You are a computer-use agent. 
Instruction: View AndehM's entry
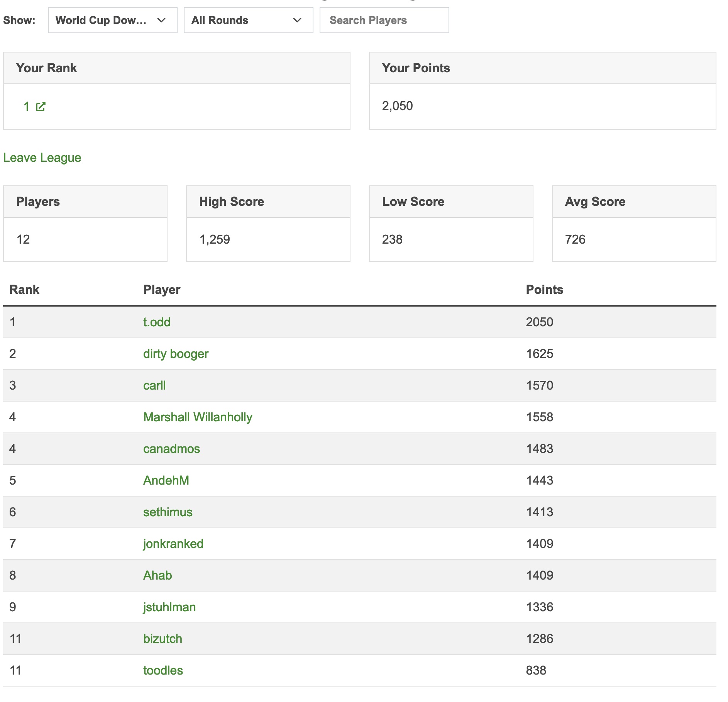(166, 480)
